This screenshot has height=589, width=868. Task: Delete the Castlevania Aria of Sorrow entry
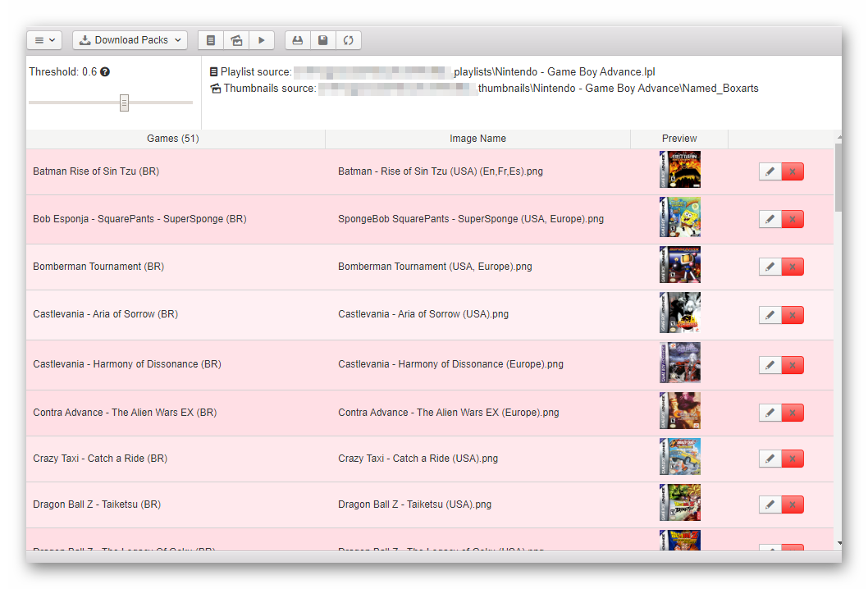coord(793,315)
